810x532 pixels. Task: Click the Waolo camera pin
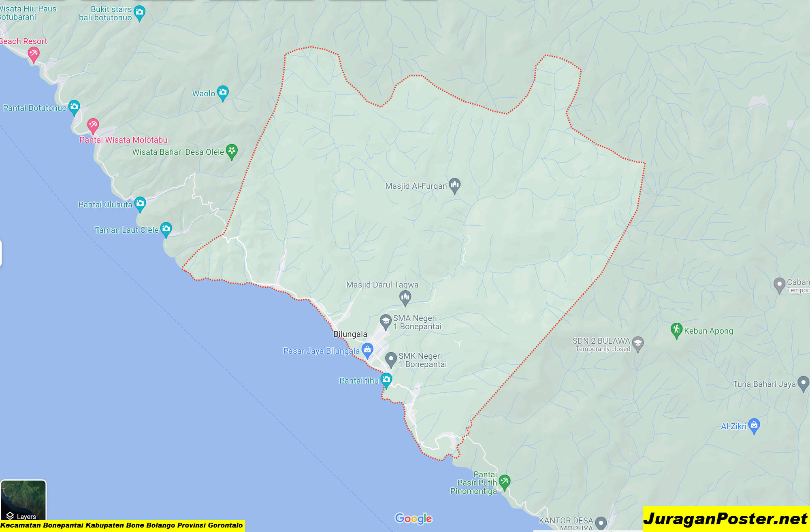pos(223,93)
